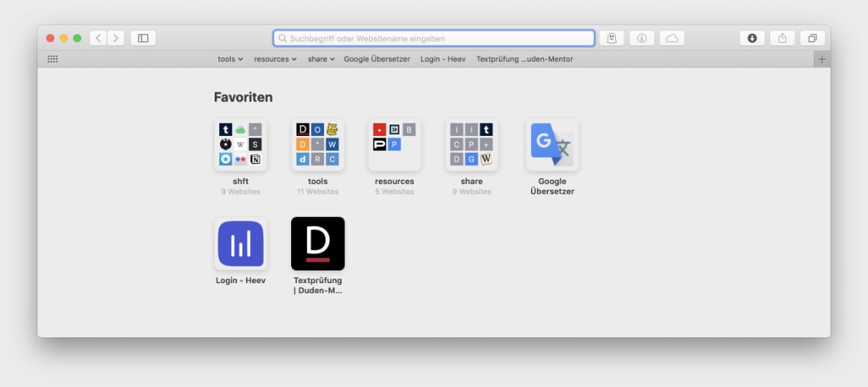Screen dimensions: 868x387
Task: Open the Google Übersetzer favorite icon
Action: 552,144
